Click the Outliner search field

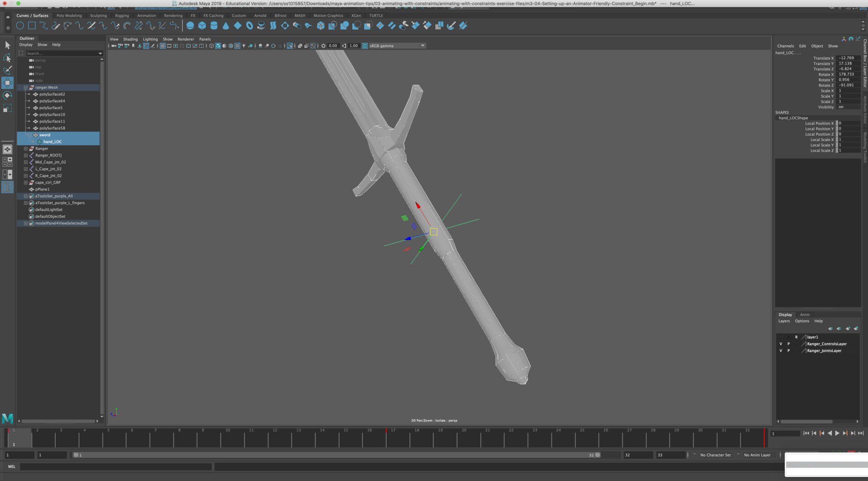point(61,53)
